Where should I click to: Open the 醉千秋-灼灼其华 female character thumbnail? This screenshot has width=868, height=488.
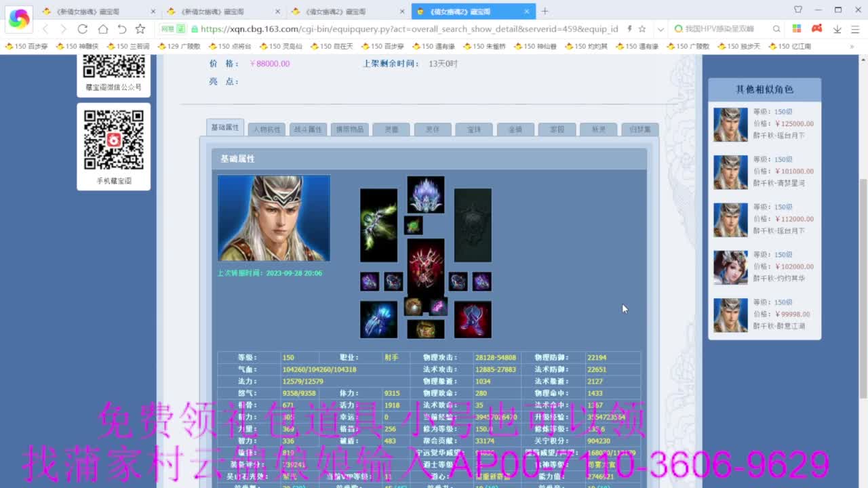(730, 267)
